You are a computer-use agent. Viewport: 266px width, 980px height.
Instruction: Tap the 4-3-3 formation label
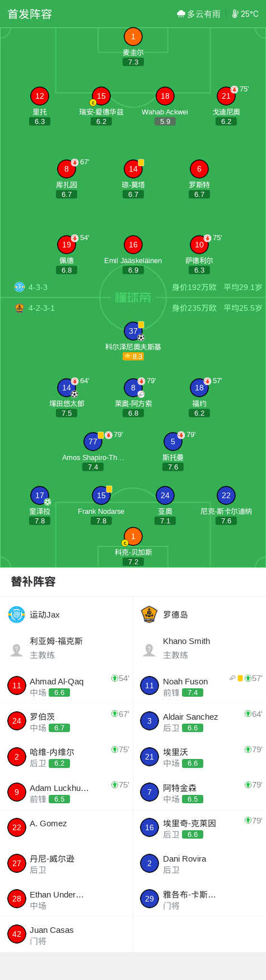[38, 287]
